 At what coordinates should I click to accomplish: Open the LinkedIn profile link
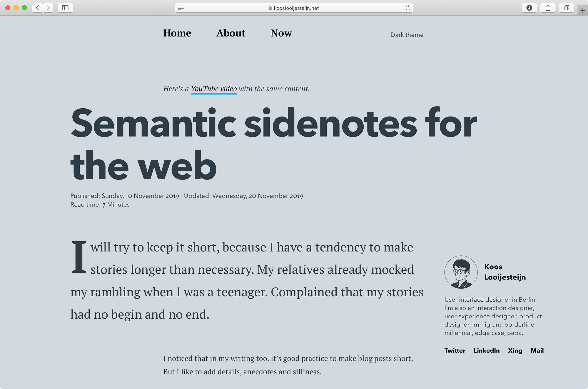tap(487, 350)
